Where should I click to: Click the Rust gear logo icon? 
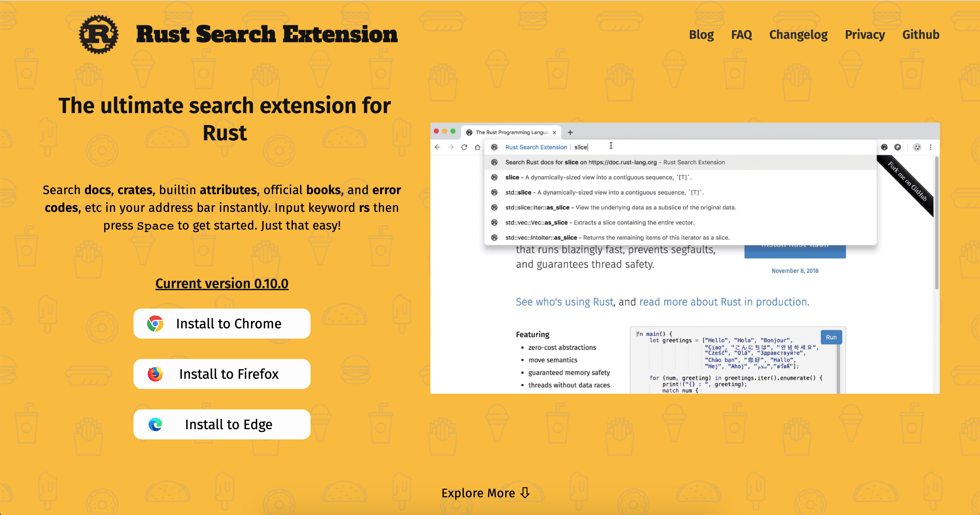coord(98,34)
